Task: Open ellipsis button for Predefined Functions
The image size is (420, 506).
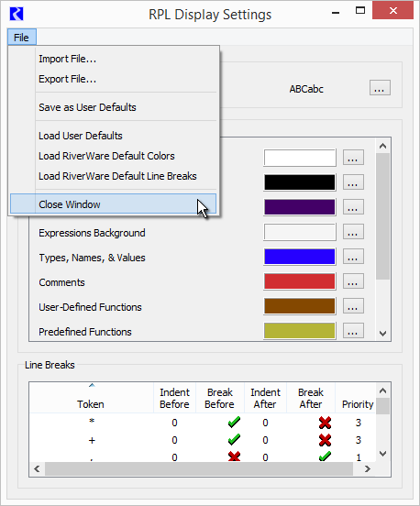Action: (x=353, y=331)
